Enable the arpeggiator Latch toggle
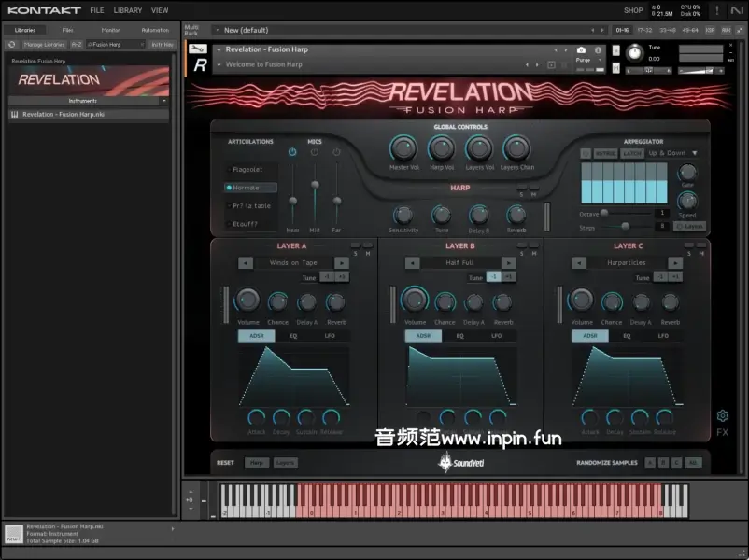This screenshot has width=749, height=560. 632,153
